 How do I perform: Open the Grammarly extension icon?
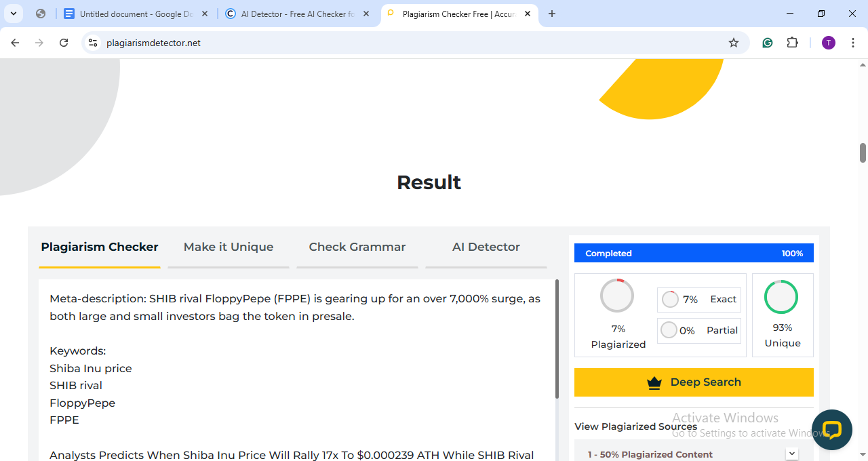click(768, 43)
